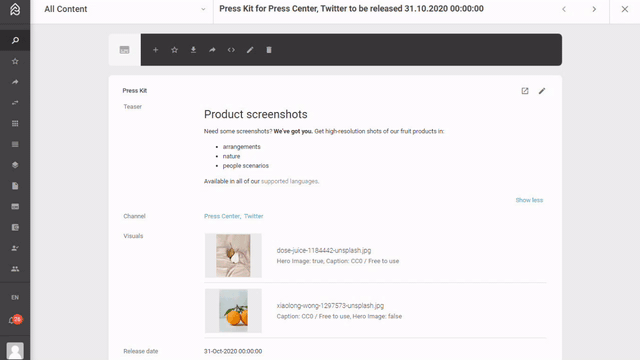Image resolution: width=640 pixels, height=360 pixels.
Task: Click the 'arrangements' bullet item
Action: (x=242, y=147)
